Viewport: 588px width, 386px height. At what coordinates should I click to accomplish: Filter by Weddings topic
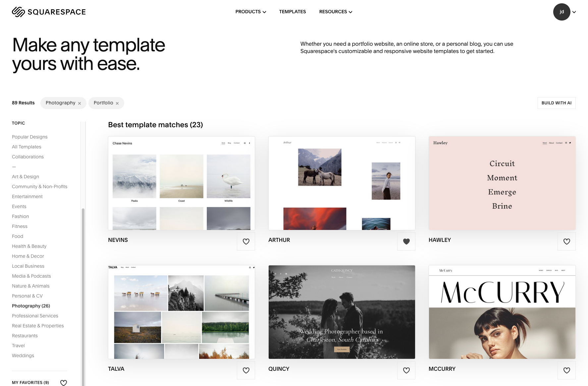(23, 356)
